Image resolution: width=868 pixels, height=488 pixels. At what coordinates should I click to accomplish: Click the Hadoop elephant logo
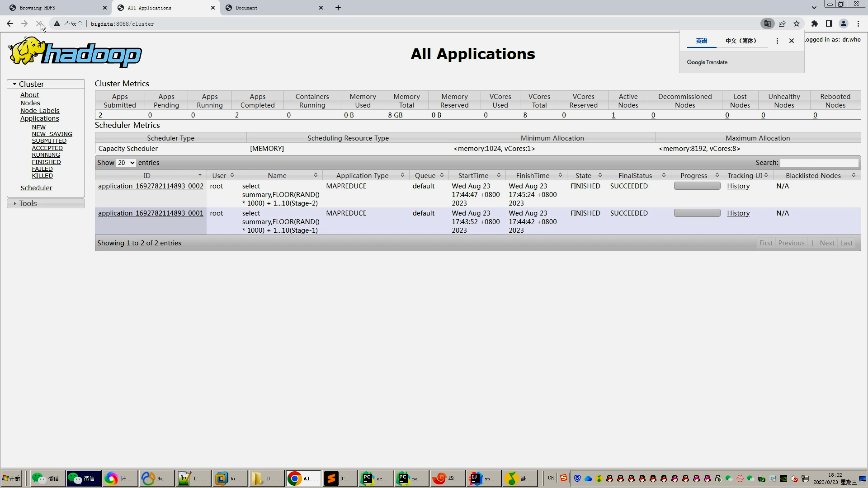click(75, 52)
